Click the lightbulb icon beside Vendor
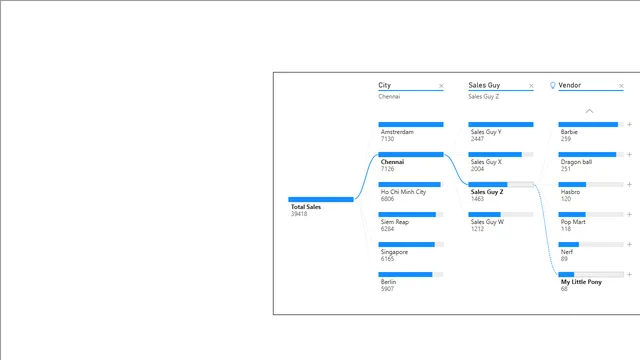This screenshot has width=640, height=360. tap(553, 85)
